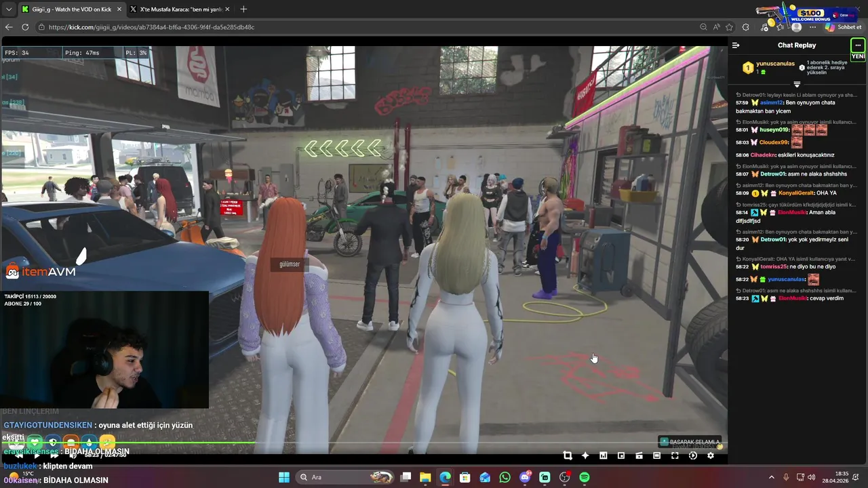Toggle mini player mode icon
The image size is (868, 488).
[639, 455]
